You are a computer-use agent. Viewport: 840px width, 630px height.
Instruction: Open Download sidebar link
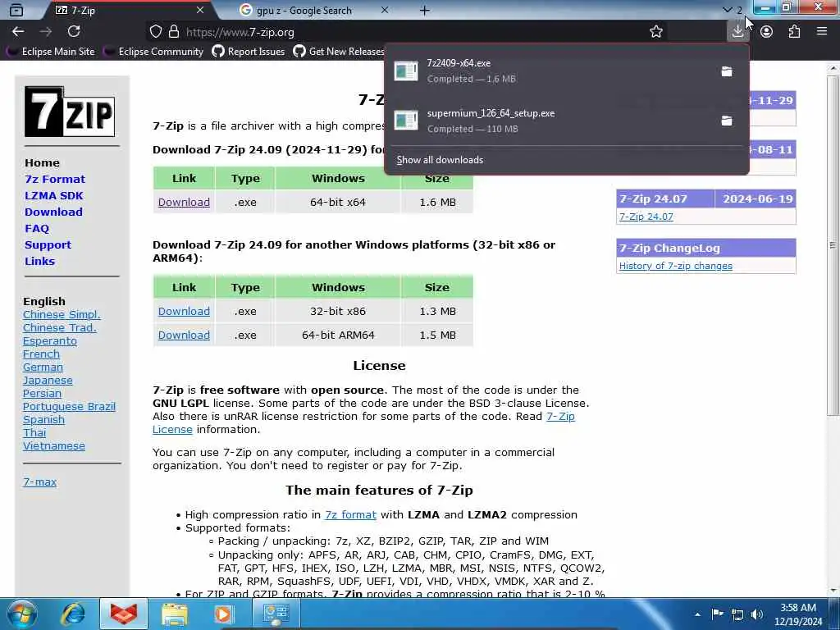click(x=53, y=212)
